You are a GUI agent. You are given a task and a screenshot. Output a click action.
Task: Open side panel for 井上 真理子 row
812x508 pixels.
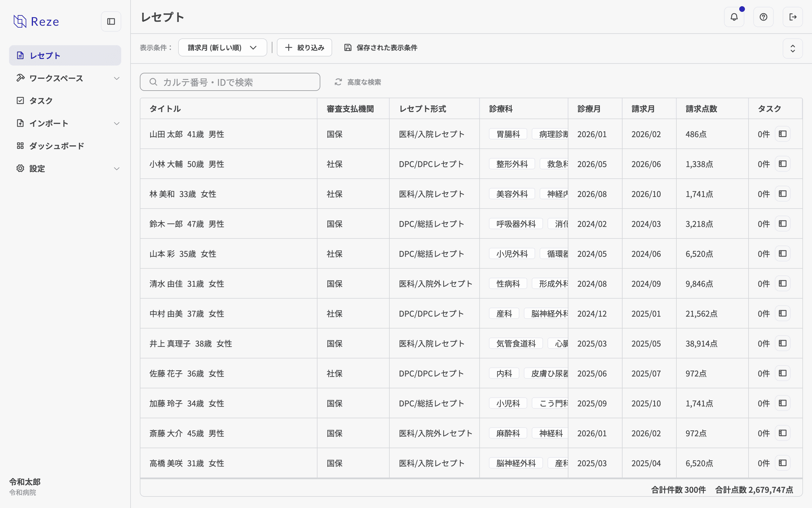(782, 343)
